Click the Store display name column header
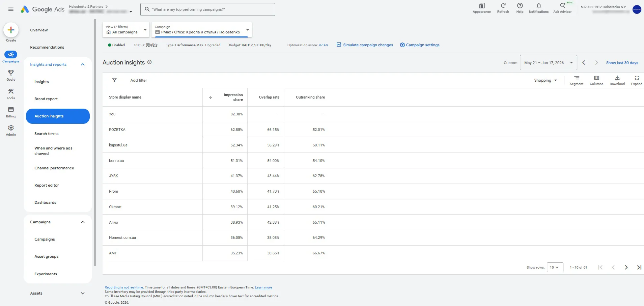Image resolution: width=644 pixels, height=306 pixels. pos(125,97)
